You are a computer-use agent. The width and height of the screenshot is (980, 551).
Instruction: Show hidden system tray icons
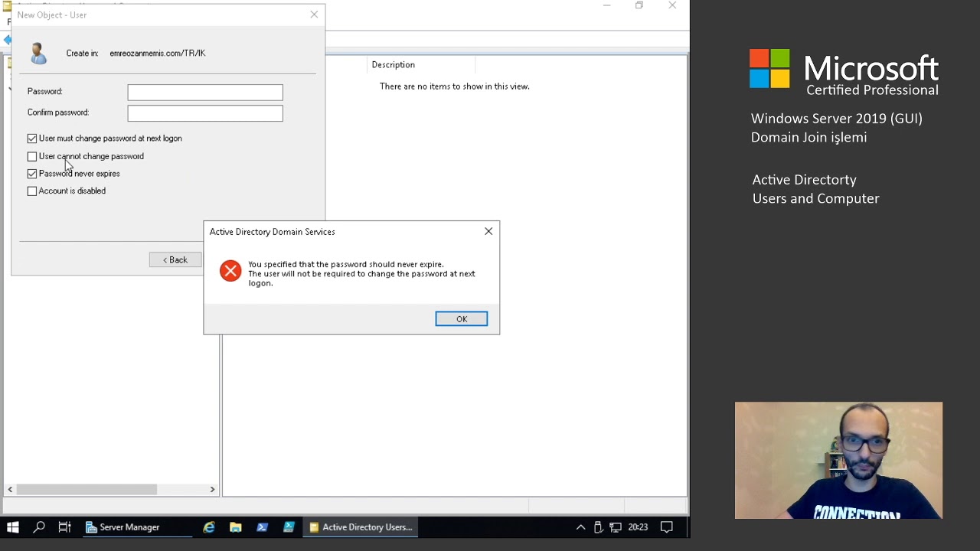[580, 527]
